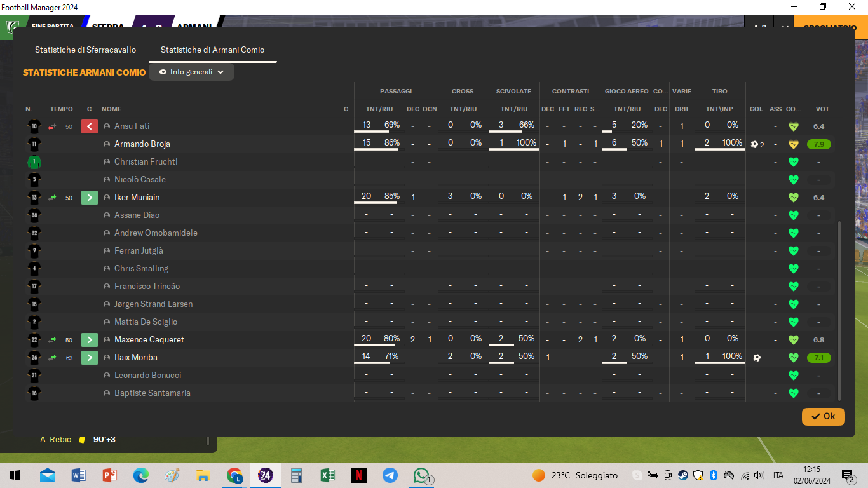The width and height of the screenshot is (868, 488).
Task: Open Microsoft Edge from the taskbar
Action: 141,475
